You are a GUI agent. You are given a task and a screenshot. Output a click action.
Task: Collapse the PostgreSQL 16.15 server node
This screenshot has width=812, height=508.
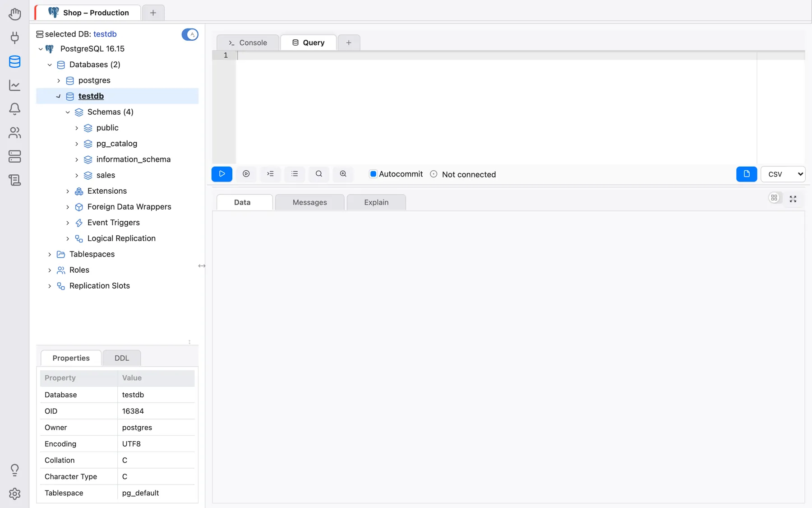point(41,49)
